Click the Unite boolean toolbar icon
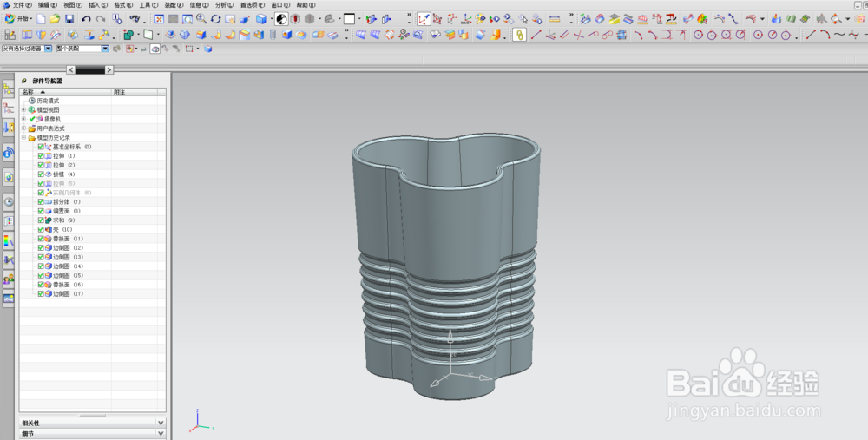Viewport: 868px width, 440px height. click(x=128, y=35)
